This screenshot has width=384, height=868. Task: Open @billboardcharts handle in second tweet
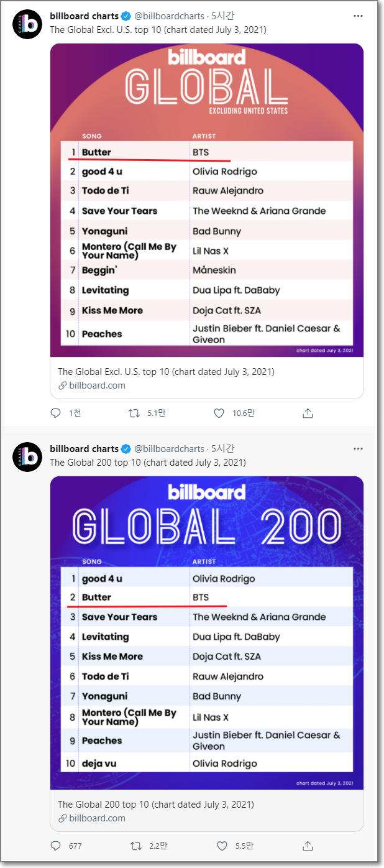click(169, 449)
